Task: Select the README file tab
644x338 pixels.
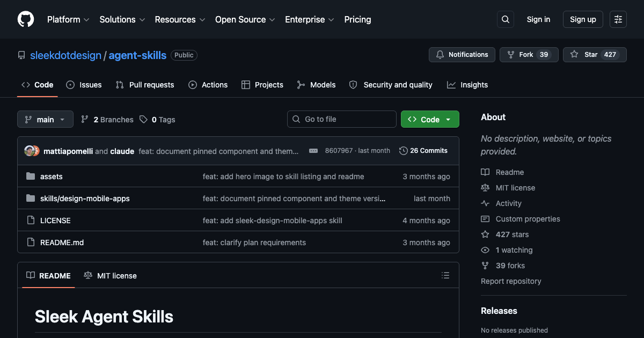Action: pyautogui.click(x=48, y=275)
